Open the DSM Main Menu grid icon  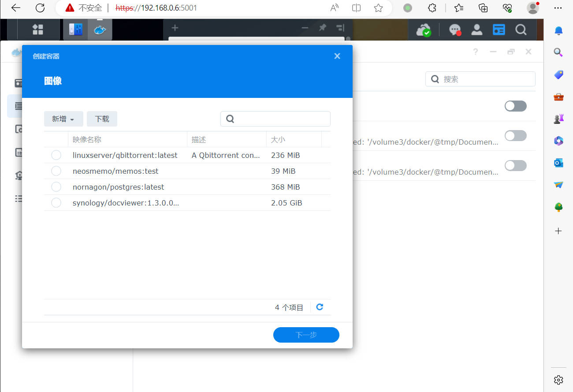click(x=38, y=30)
